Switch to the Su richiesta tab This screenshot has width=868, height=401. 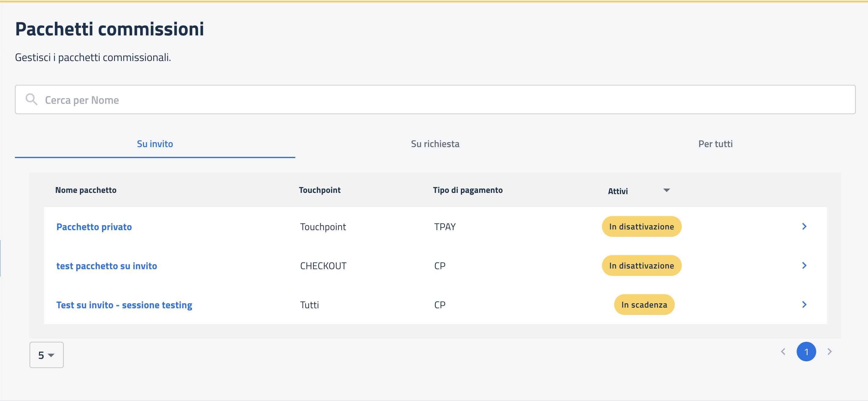[x=435, y=144]
